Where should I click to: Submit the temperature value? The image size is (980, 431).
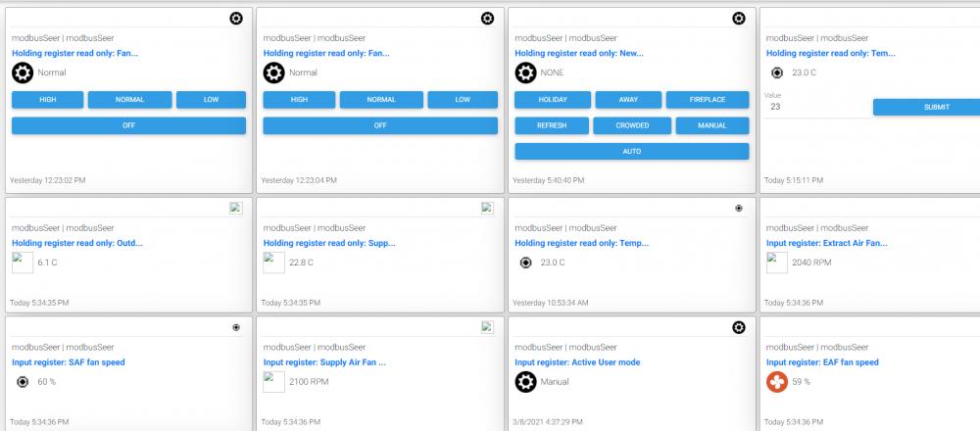[x=926, y=107]
